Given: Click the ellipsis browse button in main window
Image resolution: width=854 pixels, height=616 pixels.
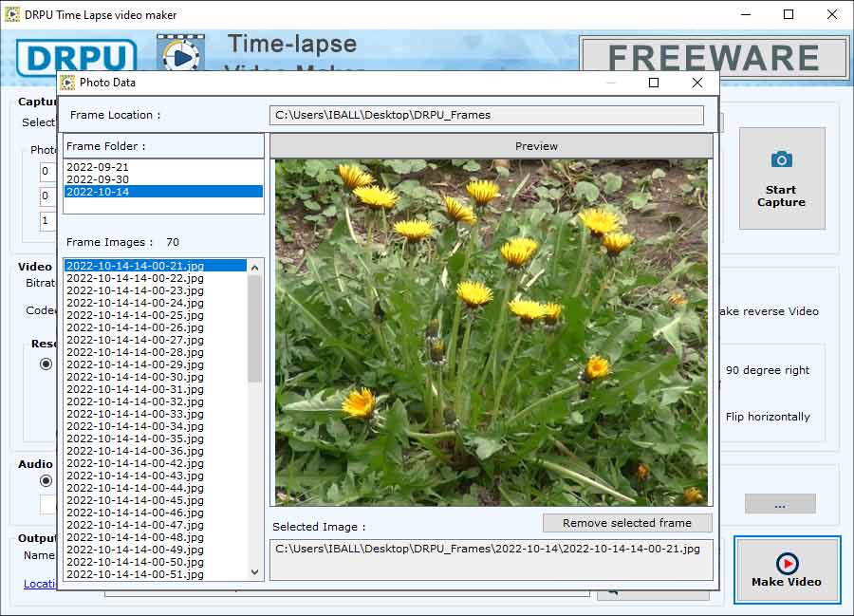Looking at the screenshot, I should 780,504.
